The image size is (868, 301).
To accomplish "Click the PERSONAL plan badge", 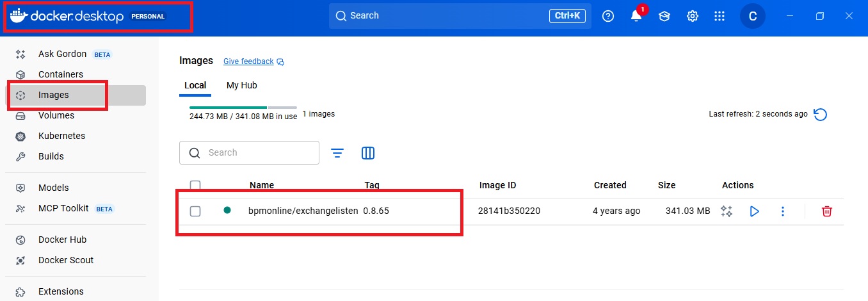I will point(148,17).
